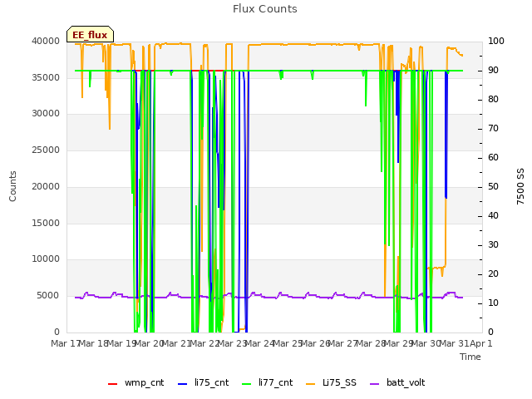
Task: Toggle the li75_cnt legend entry
Action: coord(203,383)
